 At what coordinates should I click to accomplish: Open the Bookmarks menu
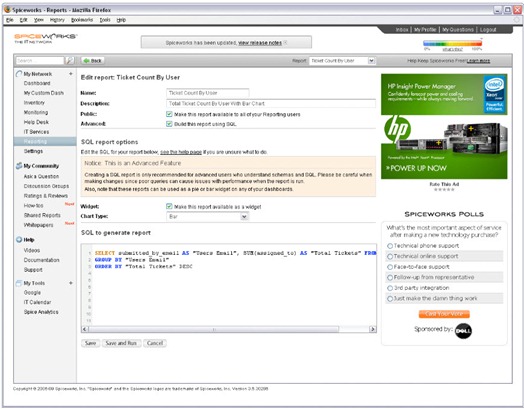click(82, 20)
